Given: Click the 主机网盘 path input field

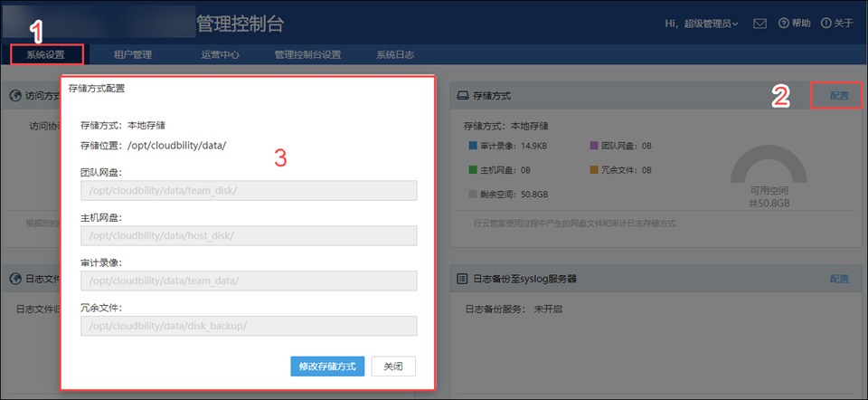Looking at the screenshot, I should 249,235.
